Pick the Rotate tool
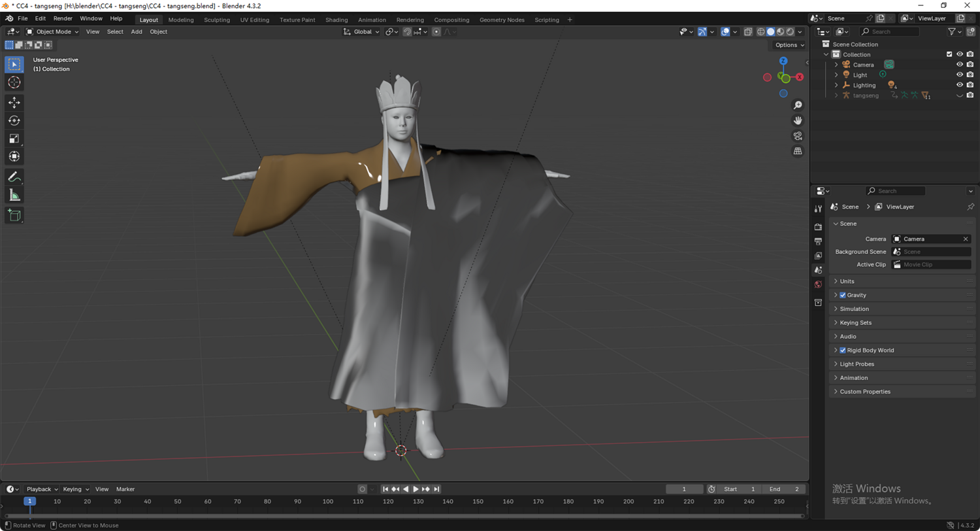Viewport: 980px width, 531px height. (x=14, y=120)
